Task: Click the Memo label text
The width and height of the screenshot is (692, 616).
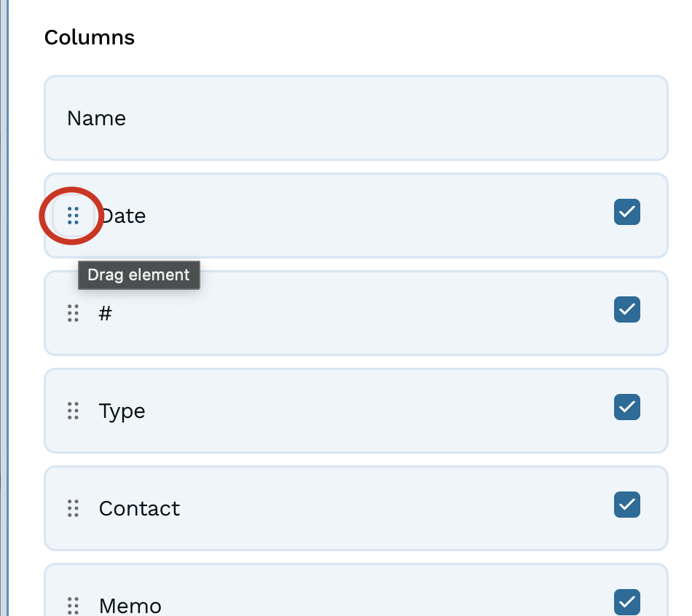Action: (130, 605)
